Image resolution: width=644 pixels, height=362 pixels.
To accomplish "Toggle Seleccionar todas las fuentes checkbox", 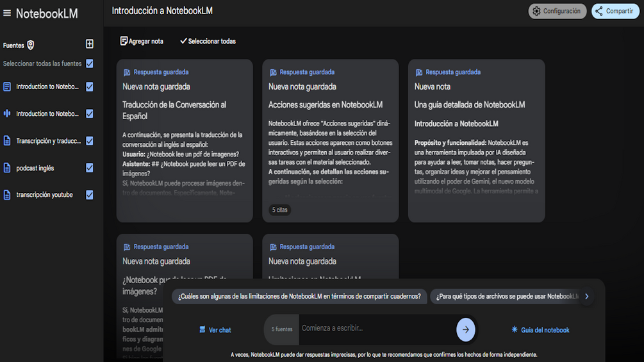I will 90,63.
